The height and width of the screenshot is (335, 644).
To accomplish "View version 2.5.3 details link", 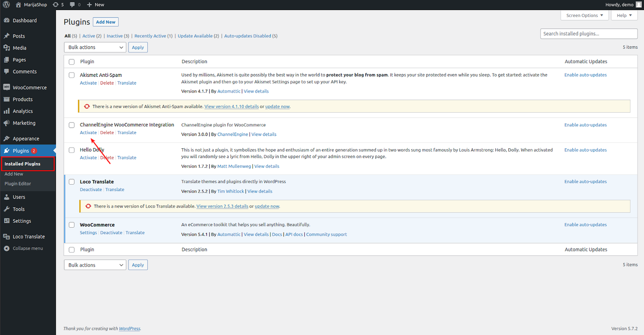I will [x=222, y=206].
